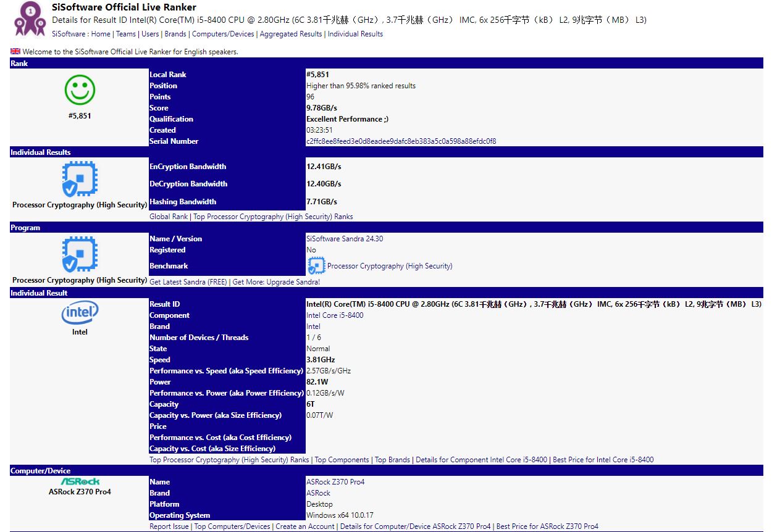Click the Windows x64 10.0.17 text

pyautogui.click(x=340, y=515)
